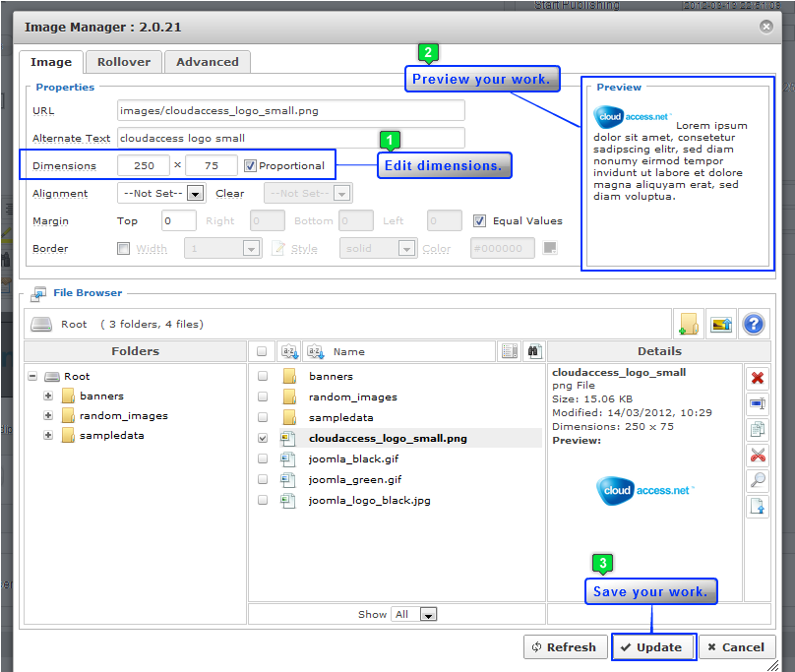Open the Show All dropdown

click(427, 614)
